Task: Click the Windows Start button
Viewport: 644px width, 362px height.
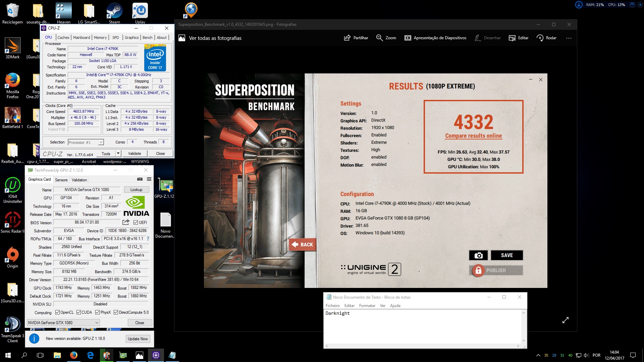Action: pyautogui.click(x=8, y=355)
